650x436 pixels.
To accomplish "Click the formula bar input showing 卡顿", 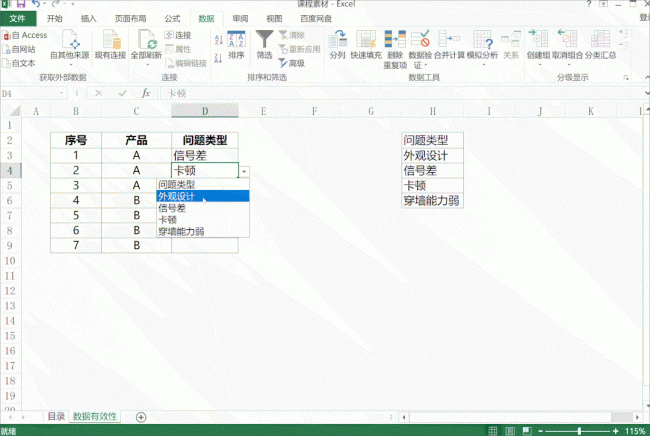I will click(x=402, y=94).
